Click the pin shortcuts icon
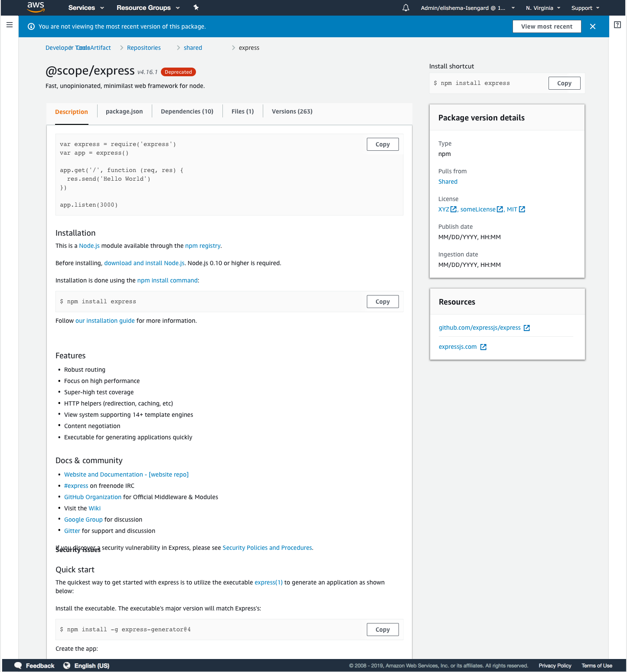 pos(196,7)
